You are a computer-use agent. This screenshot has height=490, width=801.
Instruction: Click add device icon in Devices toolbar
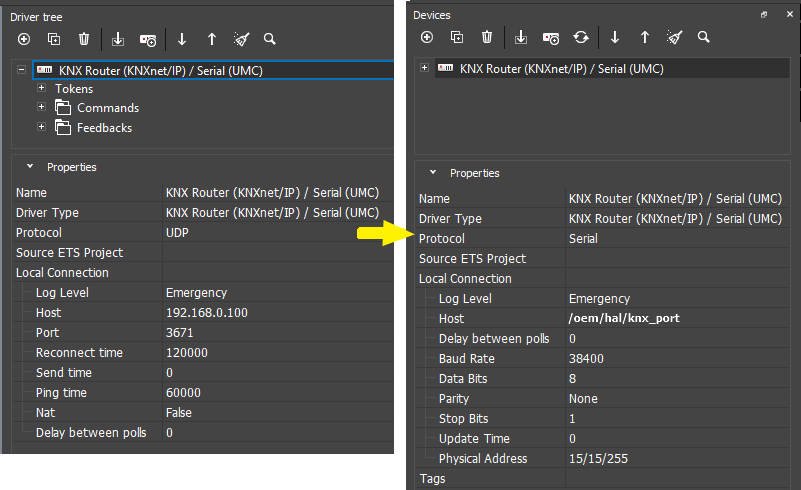pyautogui.click(x=427, y=37)
